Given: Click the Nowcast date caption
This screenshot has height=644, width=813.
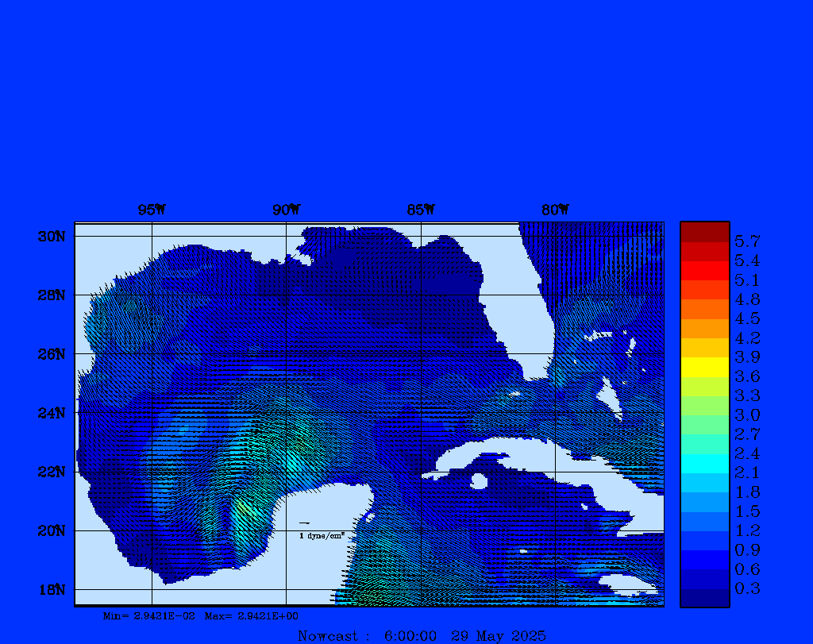Looking at the screenshot, I should [x=422, y=635].
